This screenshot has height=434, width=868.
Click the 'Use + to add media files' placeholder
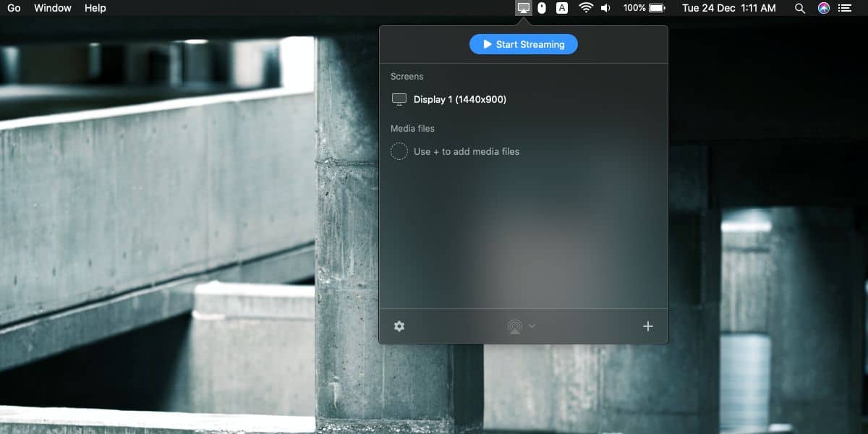[467, 151]
